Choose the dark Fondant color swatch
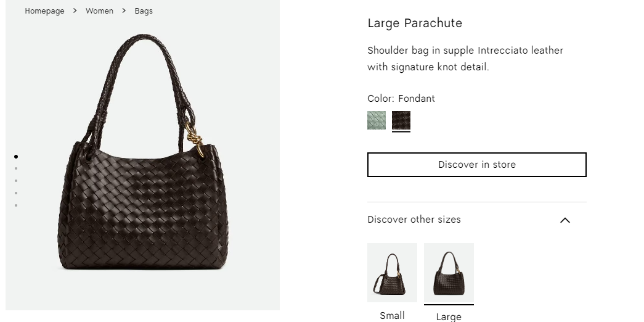Image resolution: width=644 pixels, height=322 pixels. tap(401, 120)
